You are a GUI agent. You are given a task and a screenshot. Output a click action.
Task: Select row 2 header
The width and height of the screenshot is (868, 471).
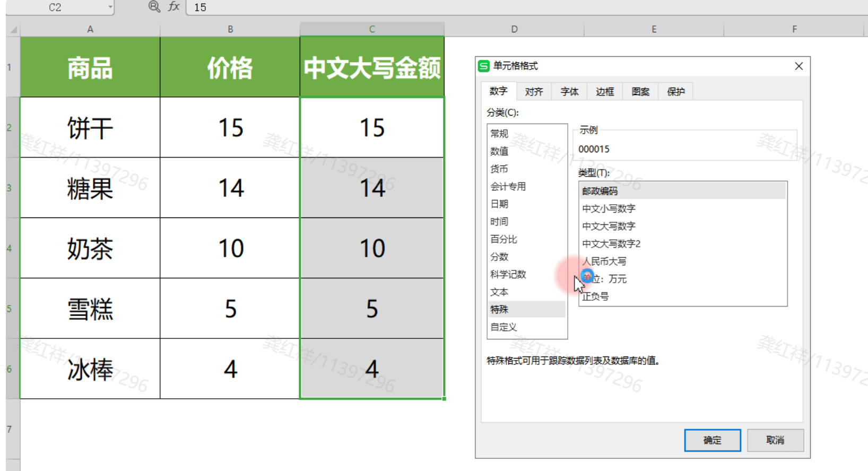tap(13, 127)
